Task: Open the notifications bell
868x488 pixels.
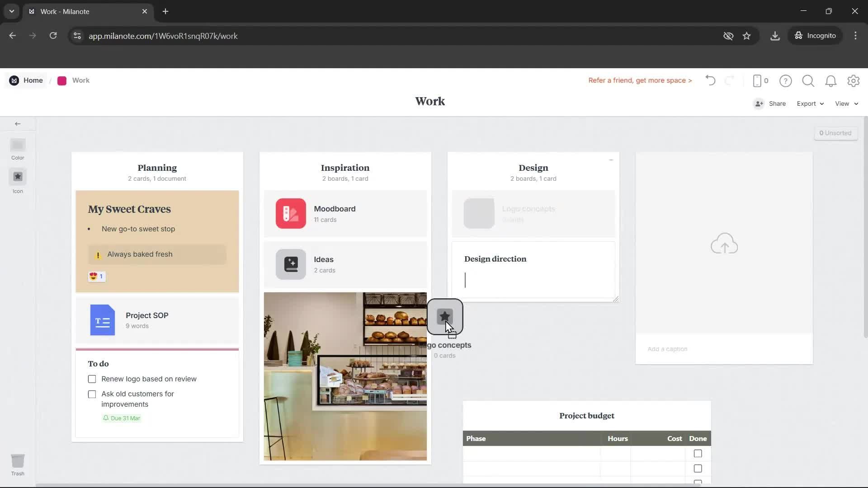Action: click(x=831, y=80)
